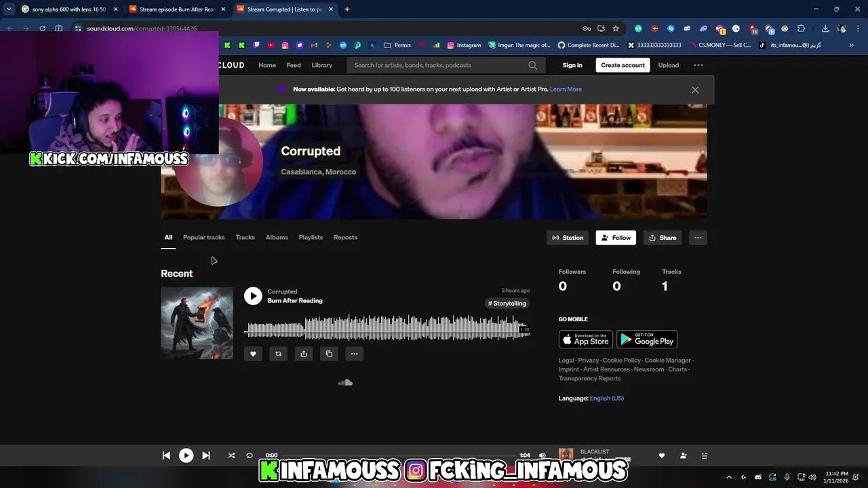Open the header three-dots menu beside Upload
This screenshot has width=868, height=488.
(x=698, y=65)
